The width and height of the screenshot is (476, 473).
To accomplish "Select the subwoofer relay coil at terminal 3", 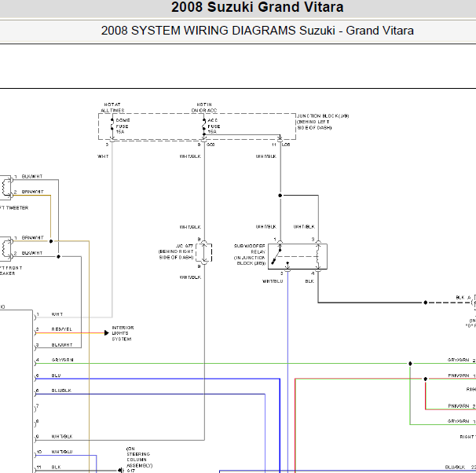I will click(318, 255).
